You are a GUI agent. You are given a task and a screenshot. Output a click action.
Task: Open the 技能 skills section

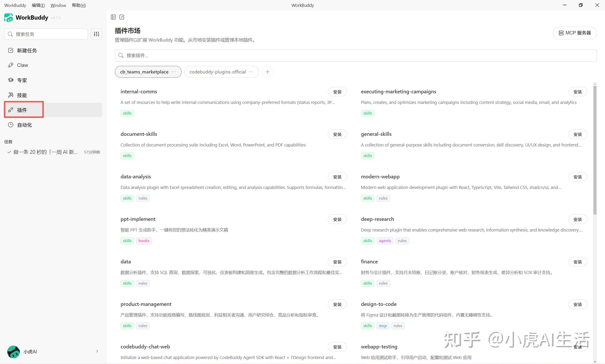tap(53, 95)
